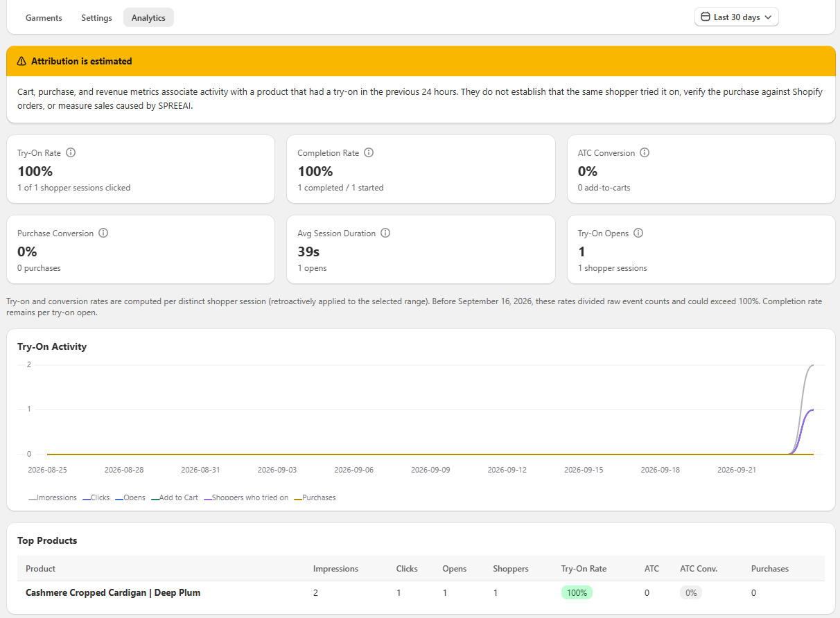Viewport: 840px width, 618px height.
Task: Select the Analytics tab
Action: 148,18
